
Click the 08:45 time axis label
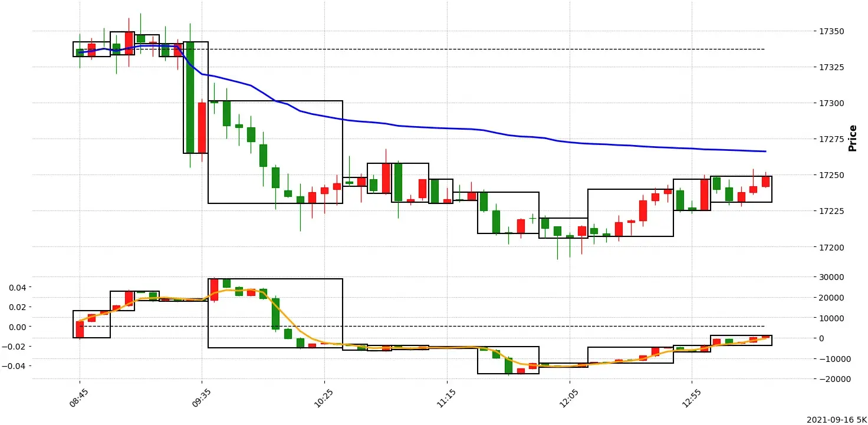(78, 398)
